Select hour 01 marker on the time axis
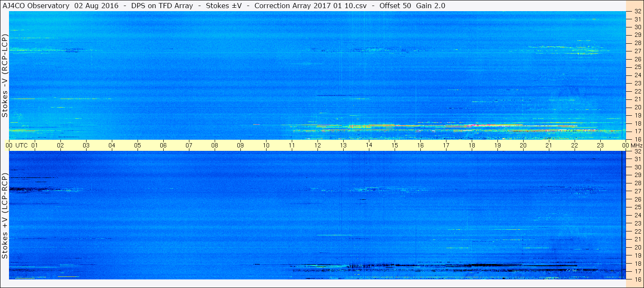 35,145
